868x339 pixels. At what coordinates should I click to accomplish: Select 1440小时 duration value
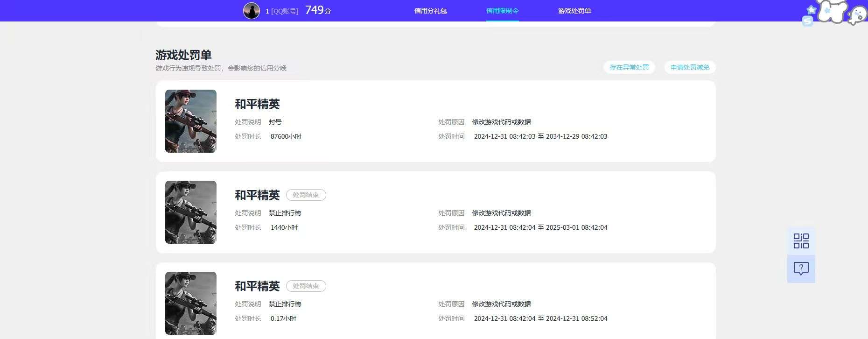click(x=284, y=227)
